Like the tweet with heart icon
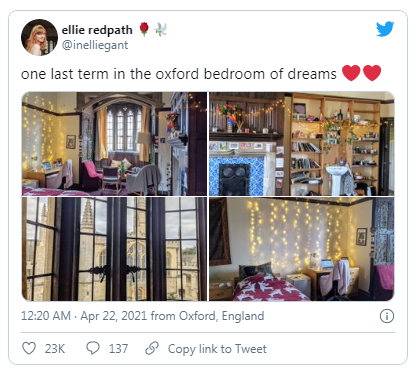 [29, 348]
